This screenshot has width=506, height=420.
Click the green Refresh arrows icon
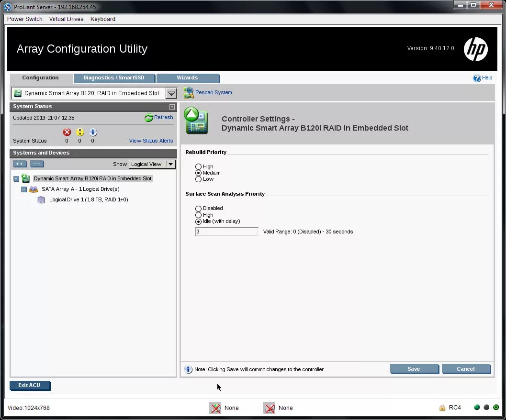[148, 118]
